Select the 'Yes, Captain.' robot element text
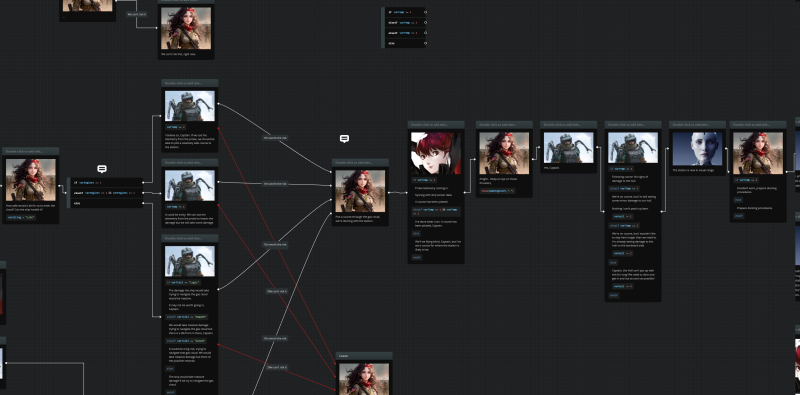This screenshot has height=395, width=800. coord(553,167)
